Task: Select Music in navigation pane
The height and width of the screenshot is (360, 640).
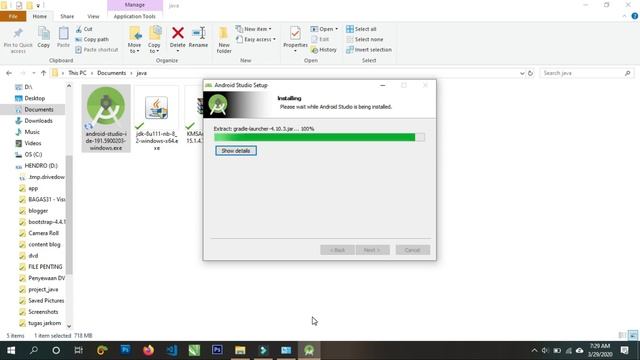Action: click(x=32, y=132)
